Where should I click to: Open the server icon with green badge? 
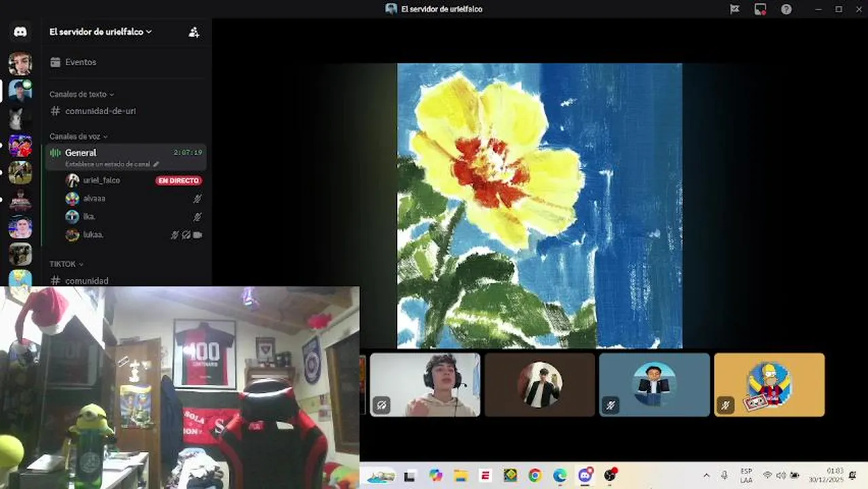[x=20, y=90]
